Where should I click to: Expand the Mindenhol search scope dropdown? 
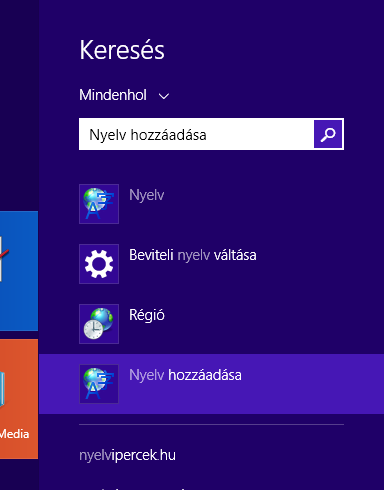tap(124, 95)
